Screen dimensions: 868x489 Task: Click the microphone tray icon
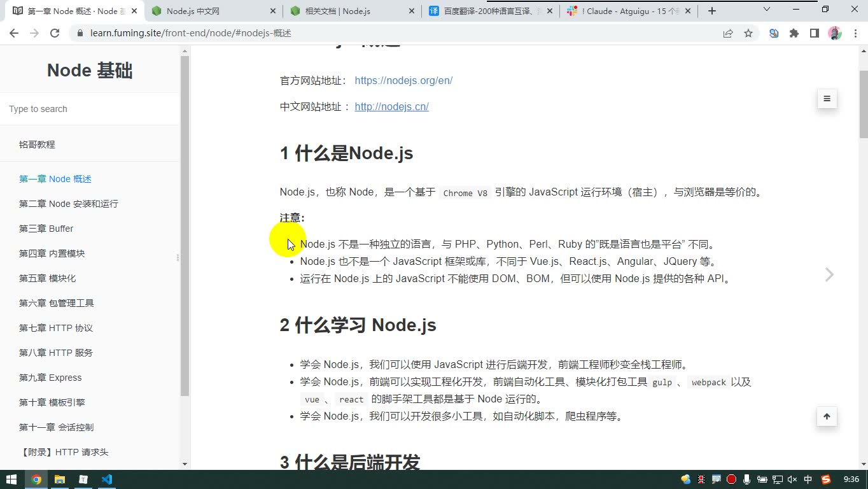746,479
